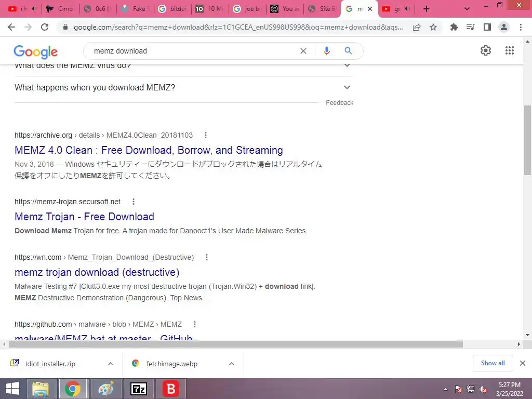Screen dimensions: 532x399
Task: Open more options for the wn.com result
Action: [207, 257]
